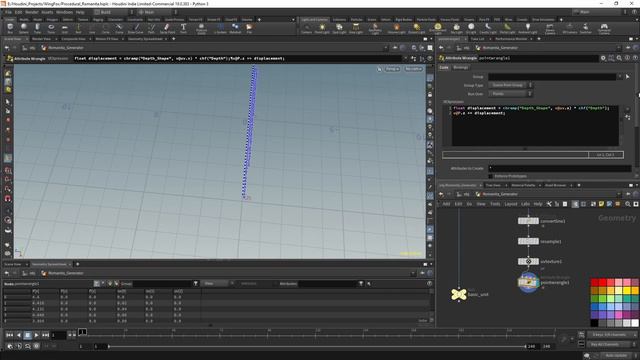The image size is (640, 360).
Task: Select the File shelf tool
Action: [x=249, y=28]
